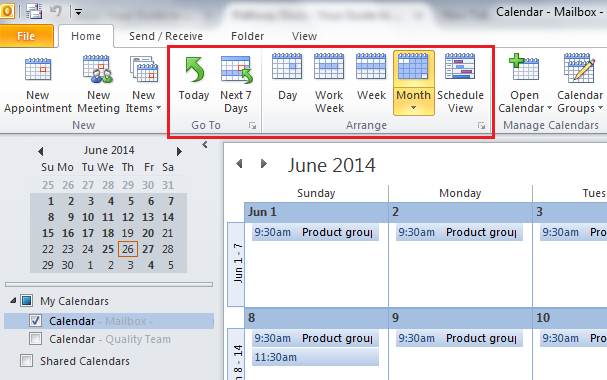The image size is (607, 380).
Task: Select Monday Jun 2 9:30am Product group event
Action: [459, 232]
